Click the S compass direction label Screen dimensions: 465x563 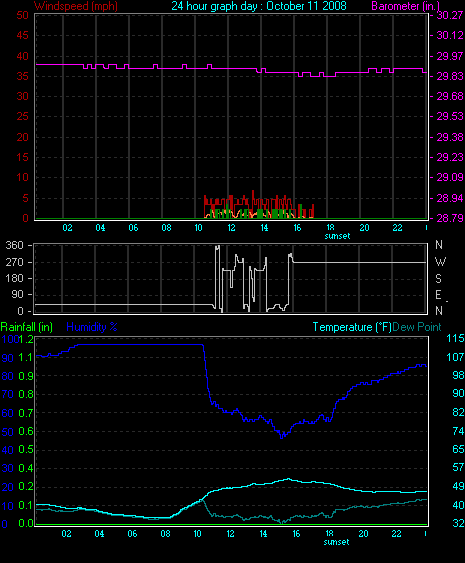coord(438,279)
